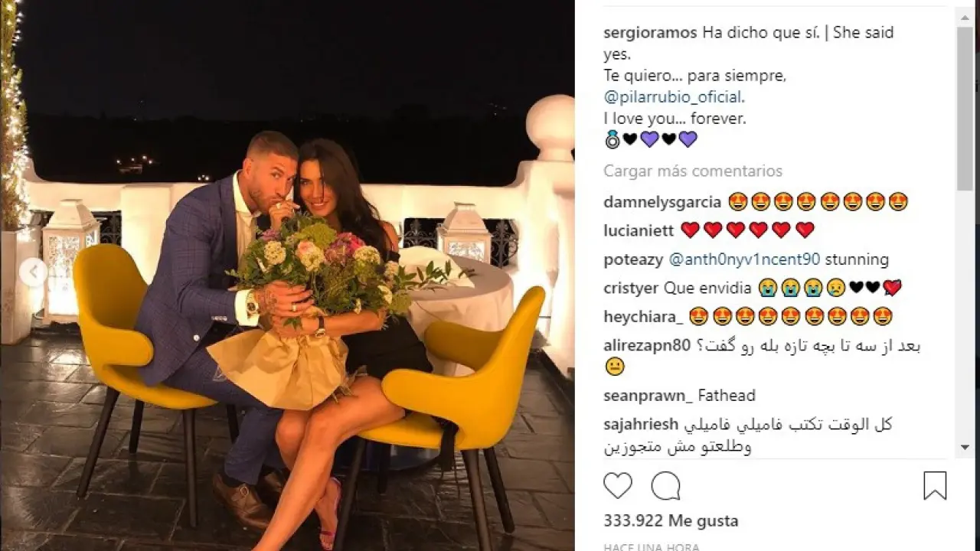Go to previous photo with left arrow

(32, 273)
